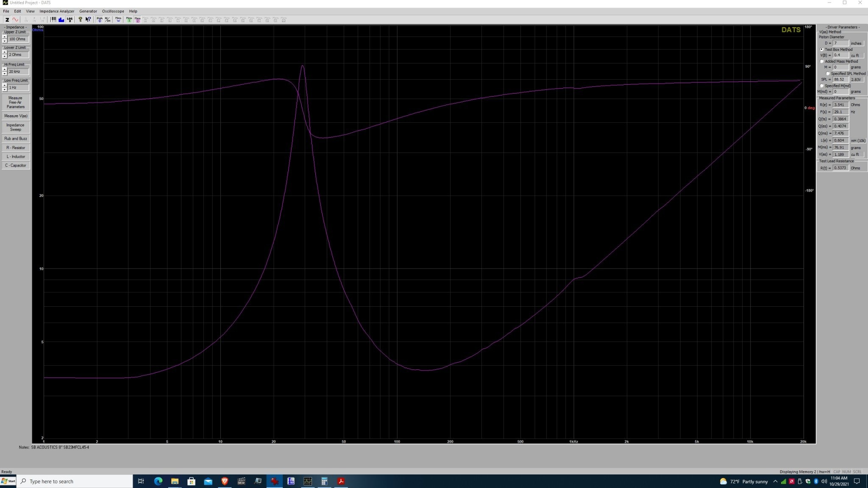
Task: Select the Test Box Method radio button
Action: pos(822,50)
